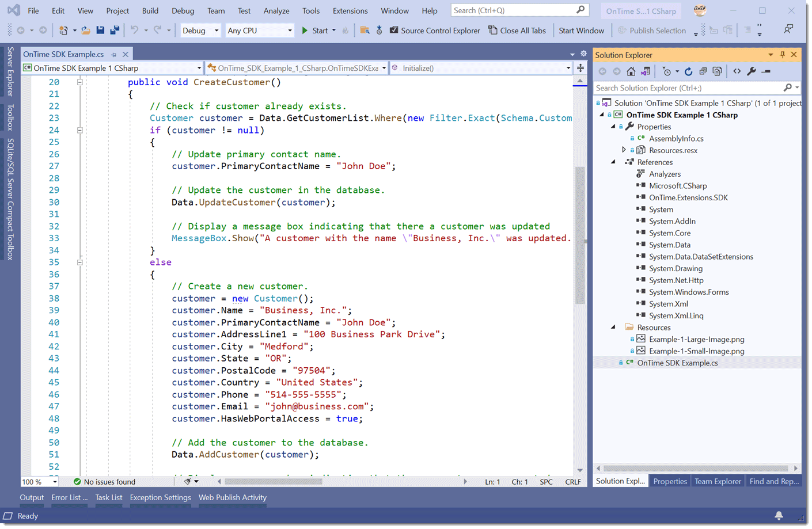812x529 pixels.
Task: Open the Exception Settings tab
Action: [160, 497]
